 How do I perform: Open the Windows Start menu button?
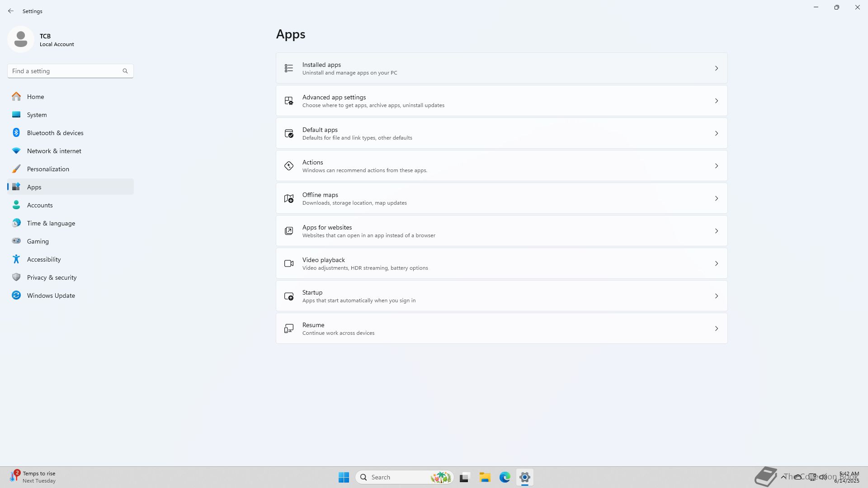click(x=344, y=477)
